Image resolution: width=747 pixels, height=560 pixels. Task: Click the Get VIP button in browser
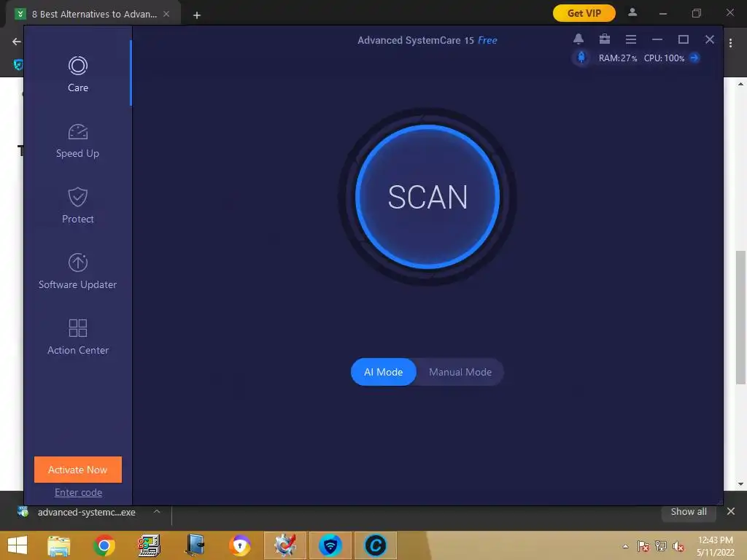(x=584, y=13)
